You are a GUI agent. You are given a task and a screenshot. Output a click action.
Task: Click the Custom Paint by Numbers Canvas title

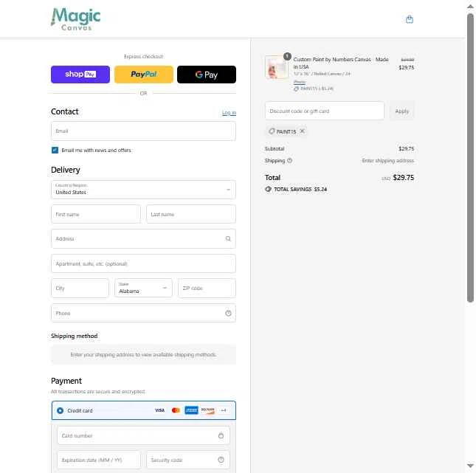point(341,63)
